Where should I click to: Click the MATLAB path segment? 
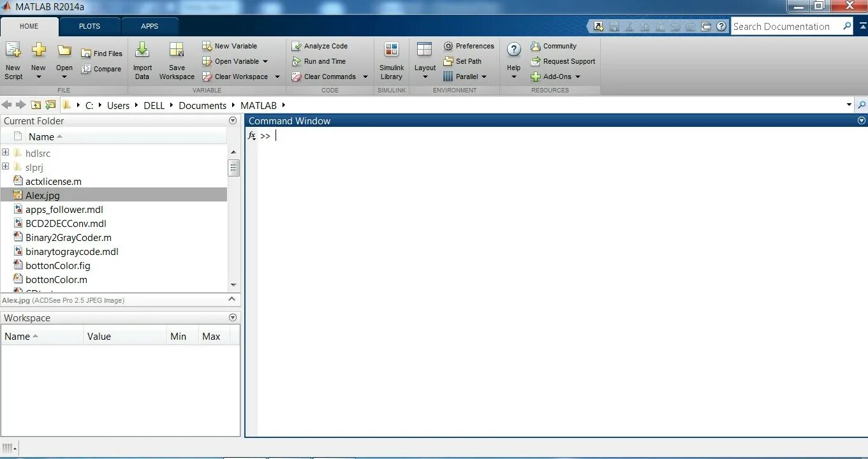coord(258,106)
